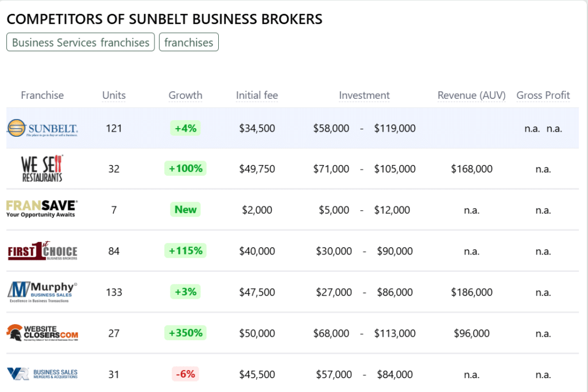Click the +100% growth badge

[185, 168]
